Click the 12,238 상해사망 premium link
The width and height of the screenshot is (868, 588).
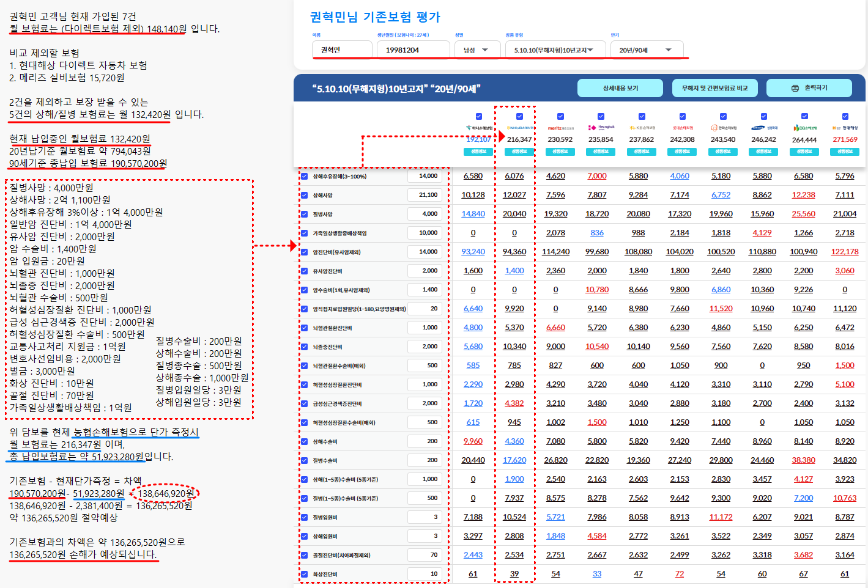(803, 195)
